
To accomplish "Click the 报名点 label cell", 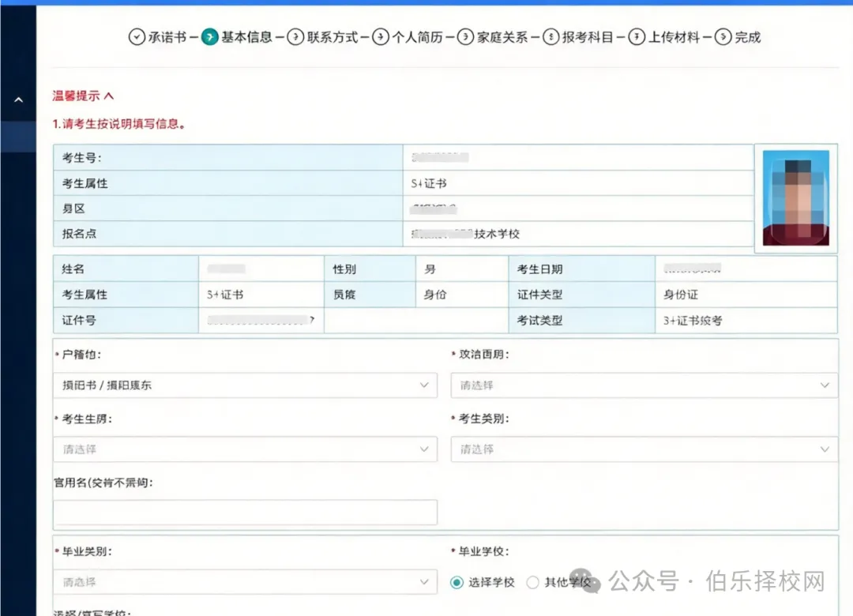I will point(228,234).
